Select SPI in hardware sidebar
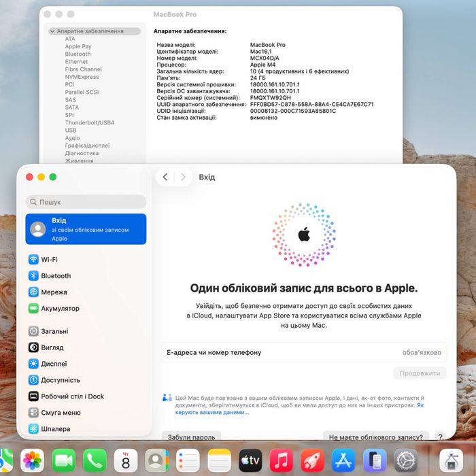This screenshot has width=476, height=476. tap(69, 115)
